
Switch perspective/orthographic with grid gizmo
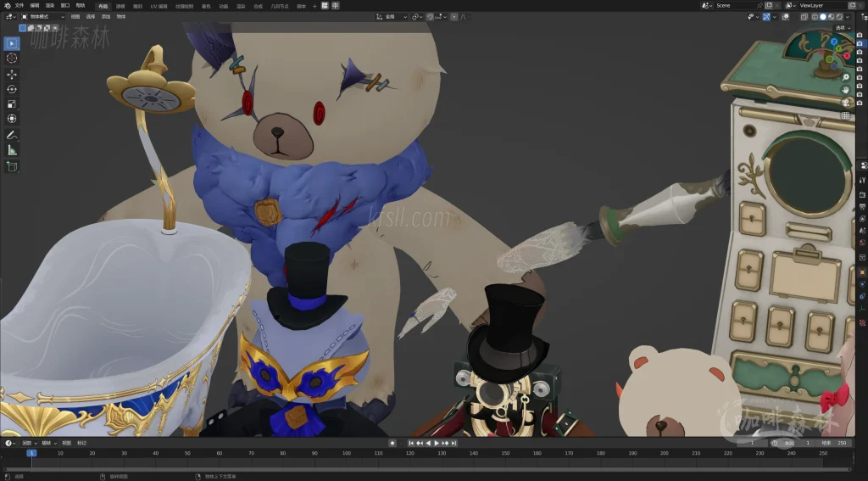[x=846, y=115]
